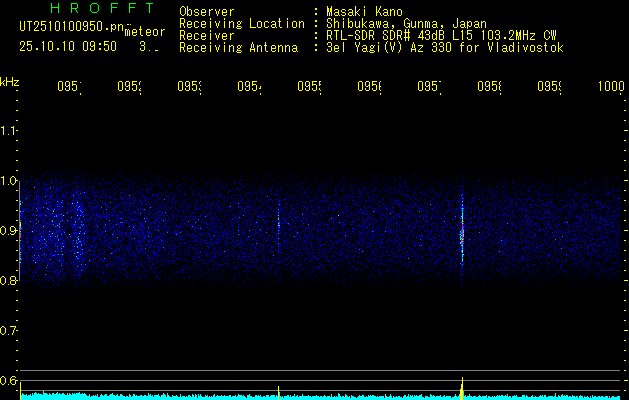
Task: Click the meteor label in header
Action: (x=145, y=32)
